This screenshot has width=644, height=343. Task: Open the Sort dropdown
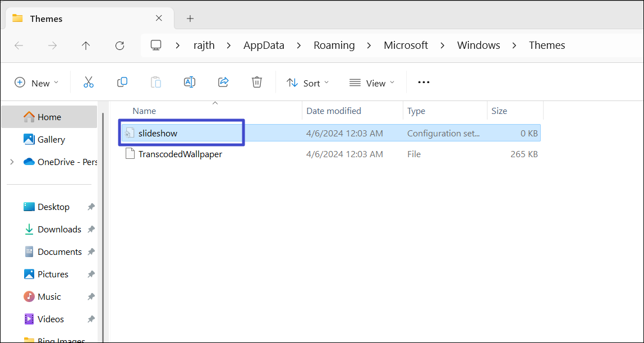pos(308,83)
